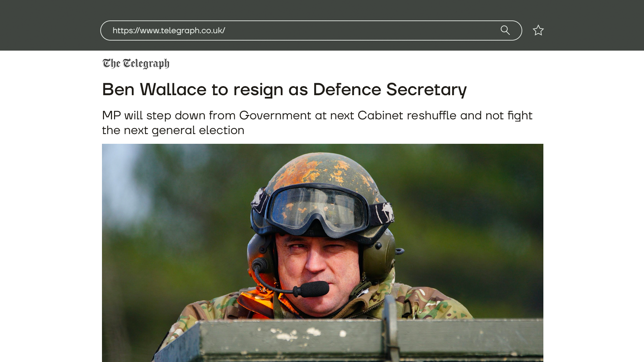Click the 'https://' part of the address

(126, 31)
